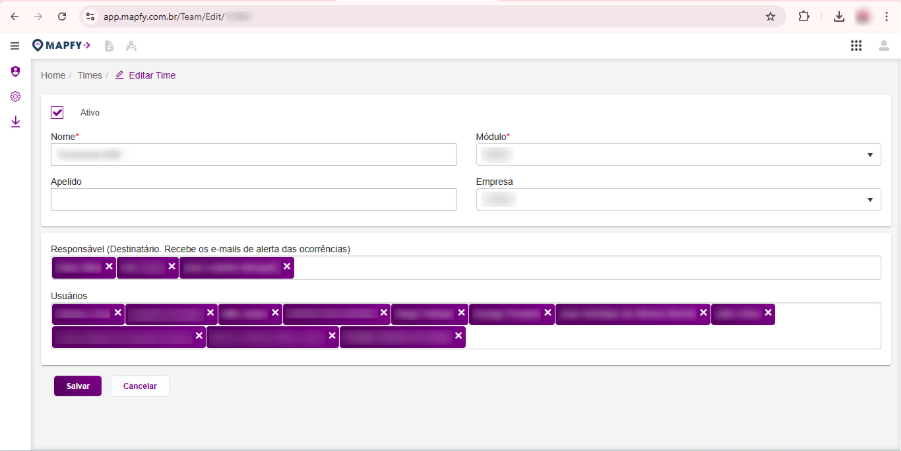This screenshot has width=901, height=451.
Task: Open the drafting compass icon in the top bar
Action: [131, 46]
